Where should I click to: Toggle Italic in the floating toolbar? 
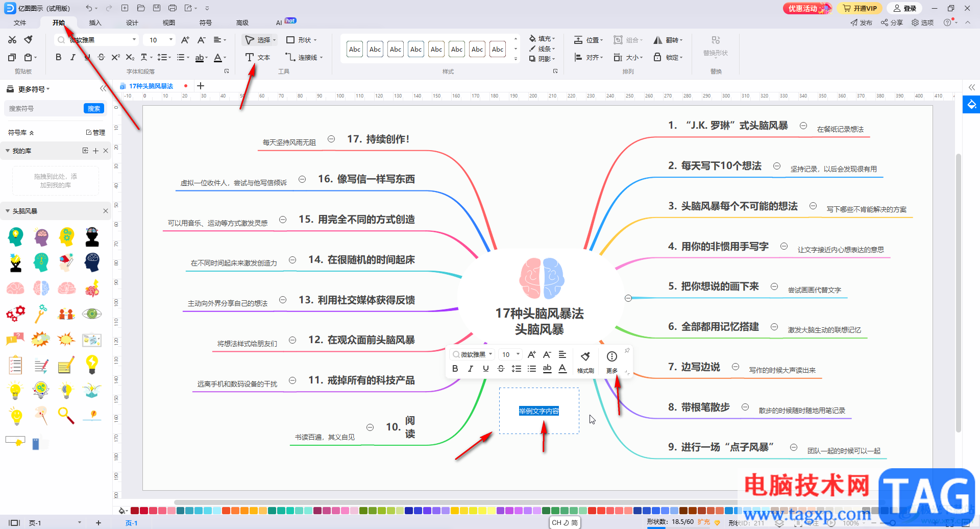pos(471,369)
